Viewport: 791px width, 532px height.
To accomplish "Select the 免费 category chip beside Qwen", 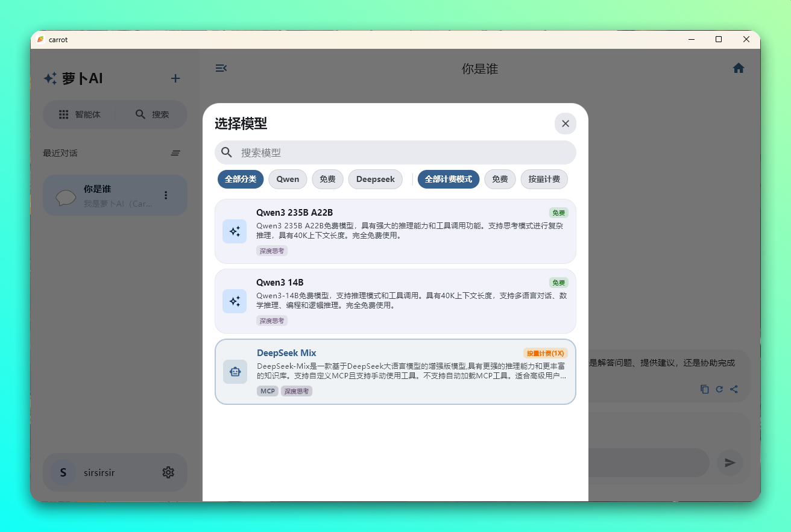I will tap(327, 179).
